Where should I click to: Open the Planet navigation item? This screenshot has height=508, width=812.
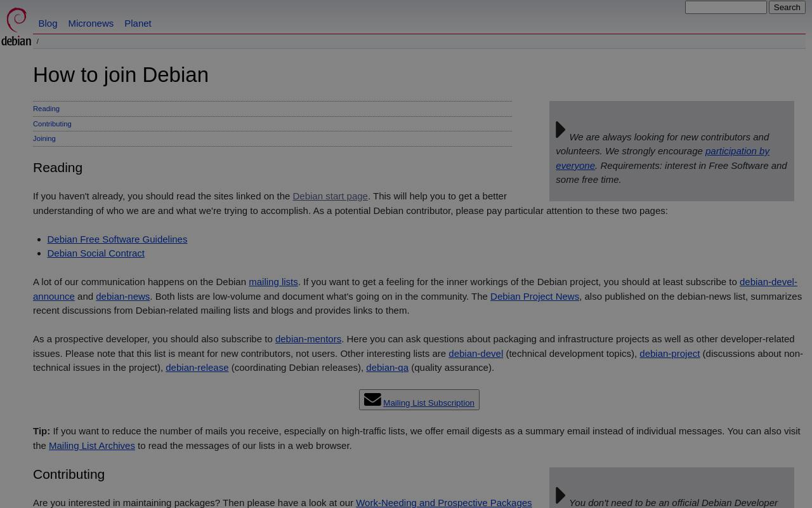pyautogui.click(x=138, y=23)
